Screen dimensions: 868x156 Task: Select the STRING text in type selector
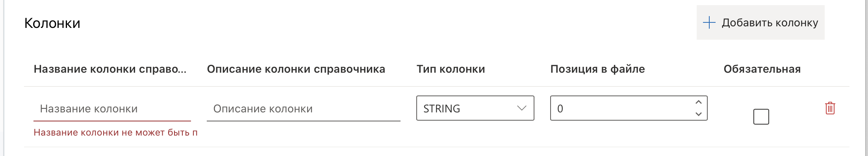[x=441, y=108]
